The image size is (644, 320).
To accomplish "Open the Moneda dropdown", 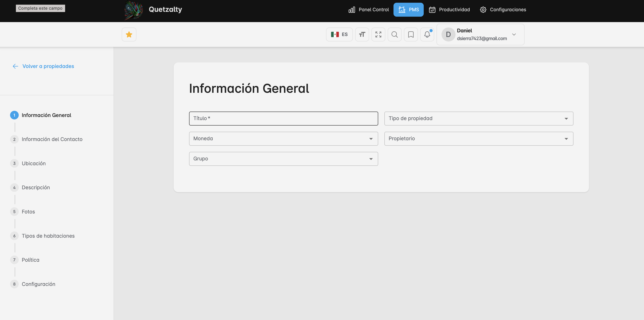I will tap(283, 139).
